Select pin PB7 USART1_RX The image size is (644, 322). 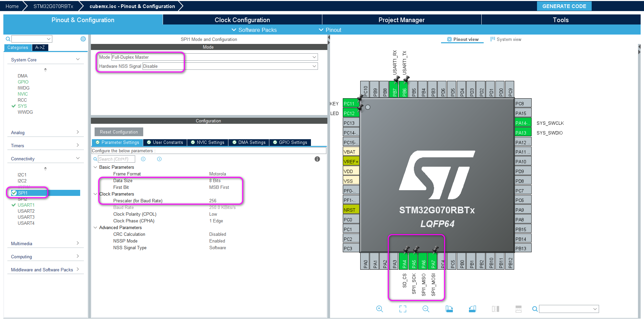tap(394, 89)
